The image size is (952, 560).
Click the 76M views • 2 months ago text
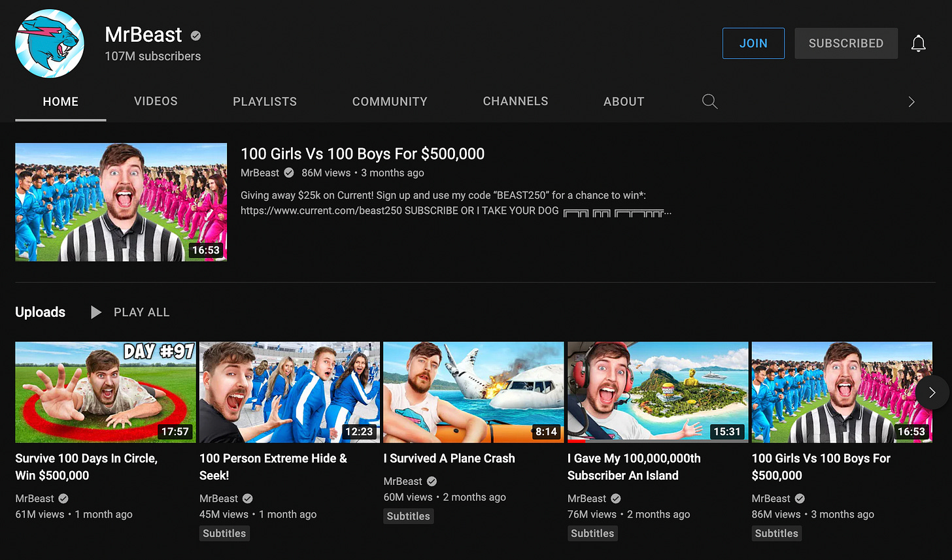point(629,514)
